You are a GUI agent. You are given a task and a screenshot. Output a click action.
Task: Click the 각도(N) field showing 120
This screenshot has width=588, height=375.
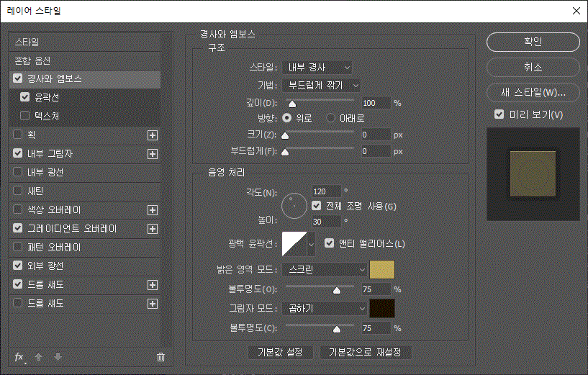(327, 191)
